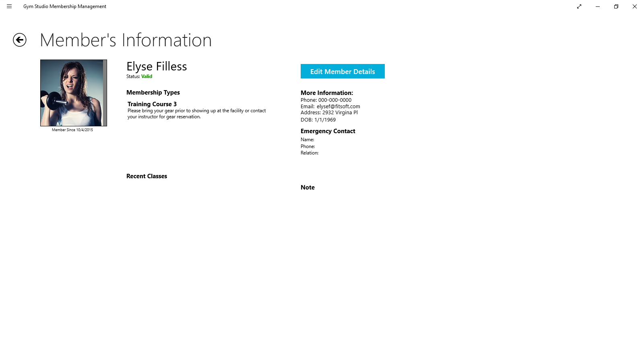The image size is (644, 346).
Task: Click the address 2932 Virgina Pl
Action: pos(340,113)
